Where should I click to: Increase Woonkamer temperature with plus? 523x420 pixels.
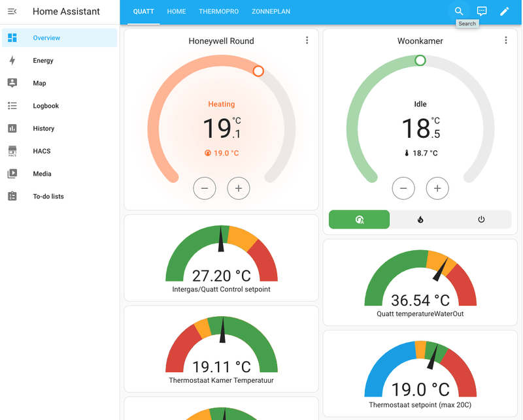pos(437,188)
